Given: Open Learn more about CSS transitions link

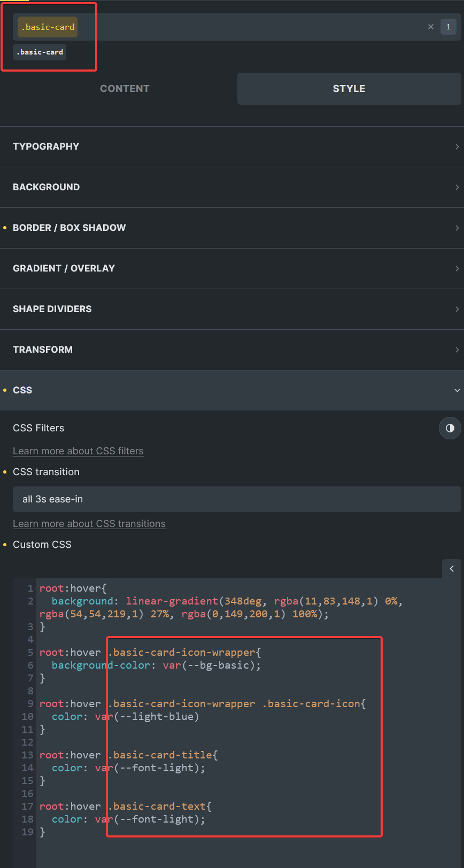Looking at the screenshot, I should click(89, 524).
